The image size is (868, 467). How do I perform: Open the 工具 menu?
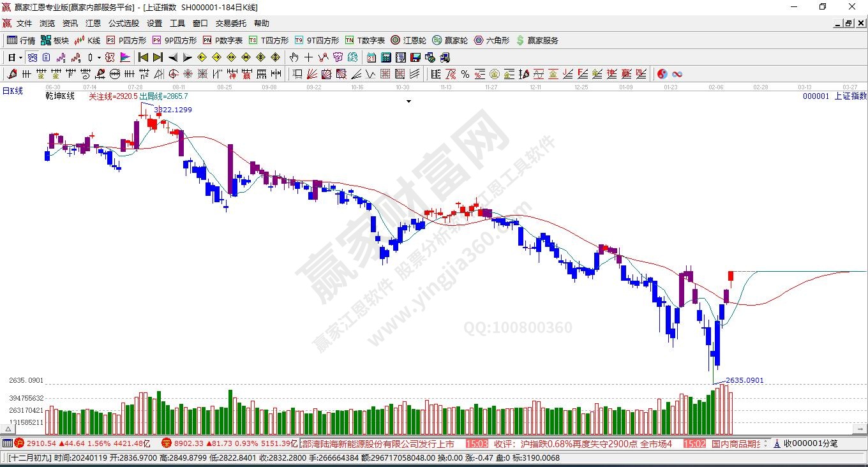click(x=177, y=24)
